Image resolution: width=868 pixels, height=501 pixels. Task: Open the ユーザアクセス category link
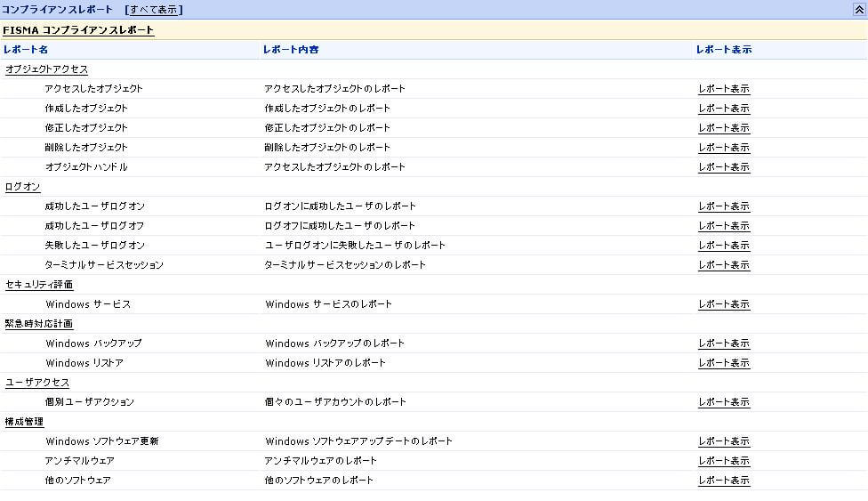coord(37,383)
